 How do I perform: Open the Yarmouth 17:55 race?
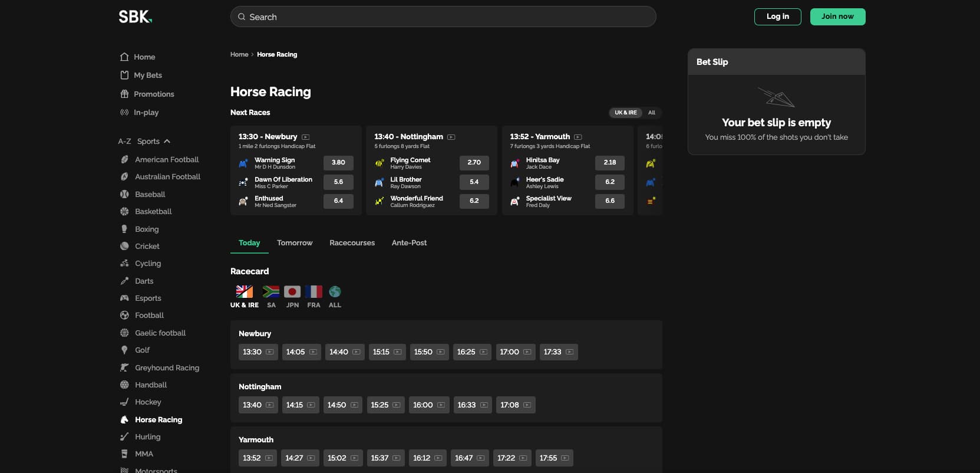coord(554,458)
